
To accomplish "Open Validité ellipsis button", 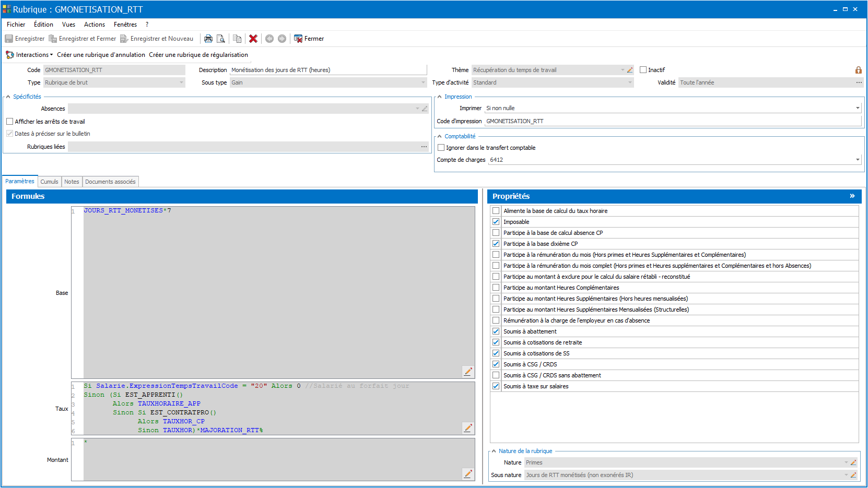I will click(x=859, y=82).
